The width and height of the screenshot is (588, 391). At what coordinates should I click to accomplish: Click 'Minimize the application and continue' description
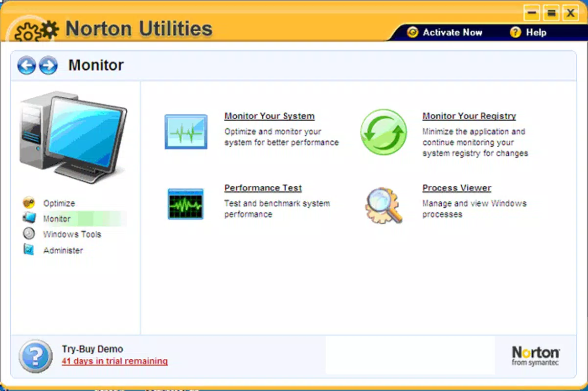tap(475, 142)
